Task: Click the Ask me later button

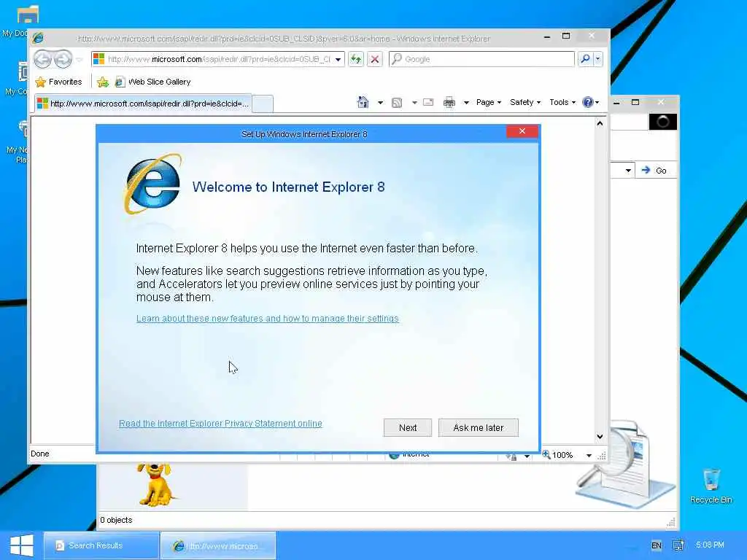Action: click(x=479, y=427)
